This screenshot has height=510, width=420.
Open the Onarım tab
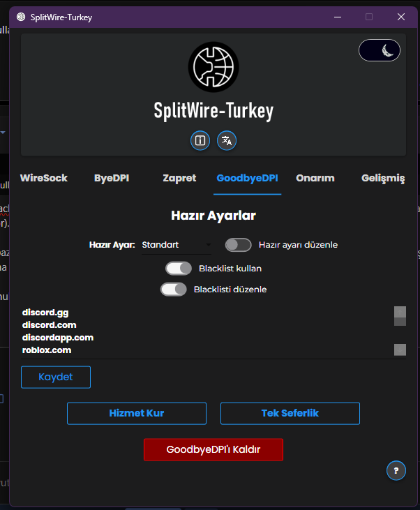315,178
